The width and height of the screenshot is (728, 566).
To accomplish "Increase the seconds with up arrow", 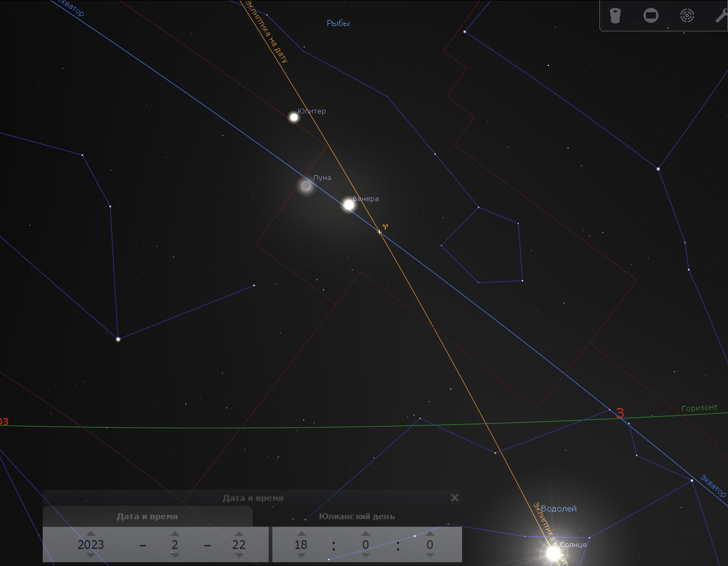I will 430,534.
